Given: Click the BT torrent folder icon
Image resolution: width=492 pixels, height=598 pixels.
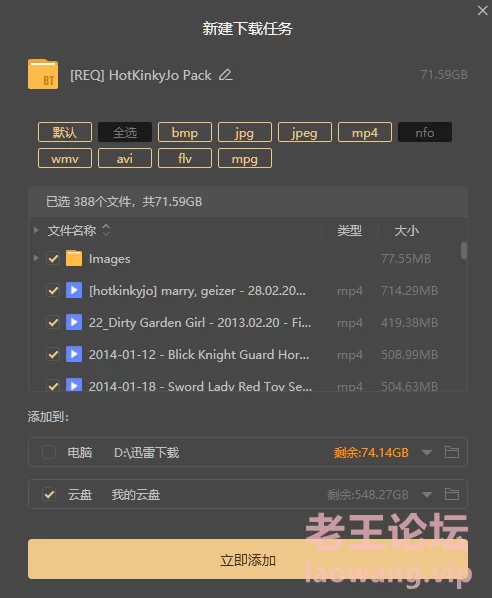Looking at the screenshot, I should pos(43,74).
